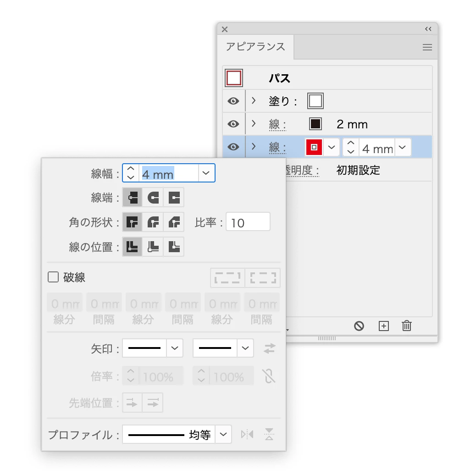Click black stroke swatch in 2 mm row
This screenshot has height=475, width=476.
(x=315, y=124)
